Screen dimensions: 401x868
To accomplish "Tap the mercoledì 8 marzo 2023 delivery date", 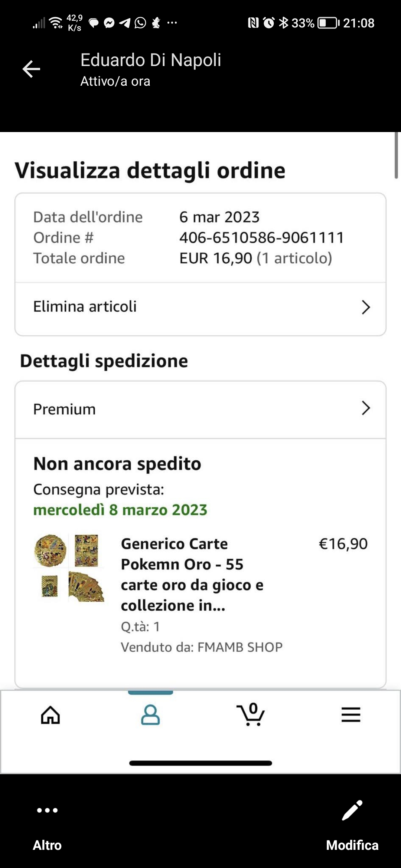I will 120,510.
